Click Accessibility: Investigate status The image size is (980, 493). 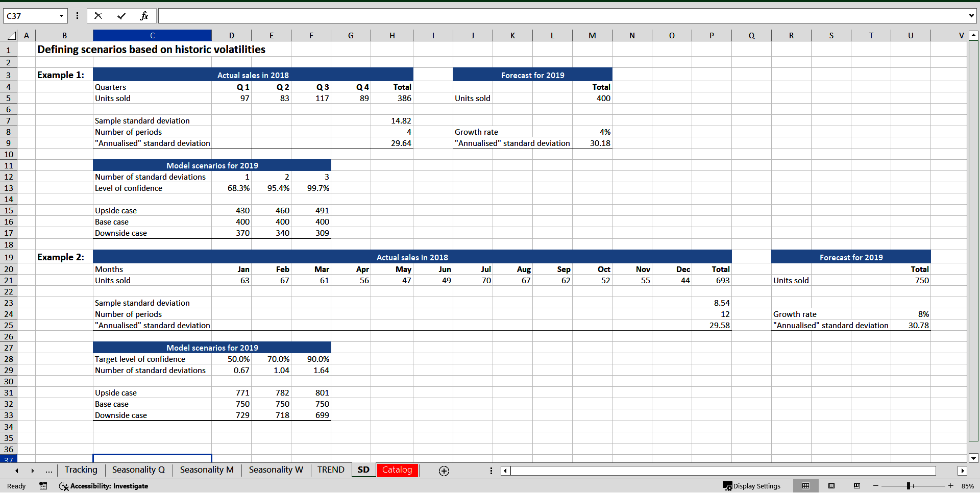pos(104,486)
